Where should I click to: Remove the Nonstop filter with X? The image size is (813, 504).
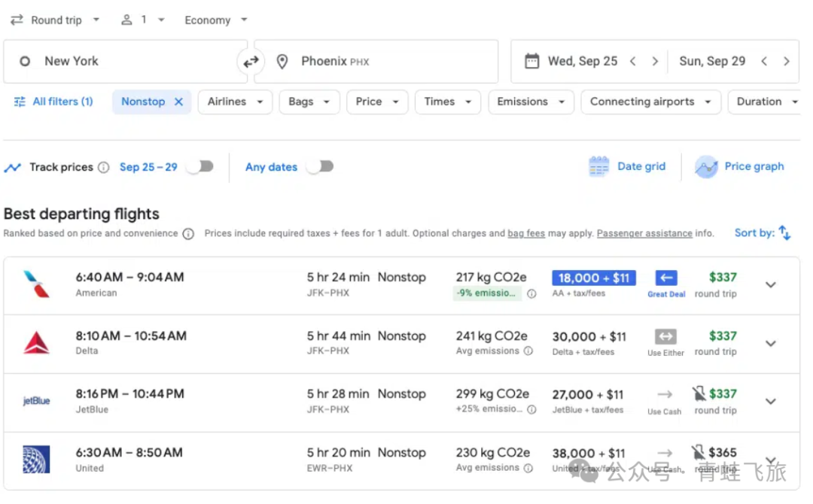pyautogui.click(x=178, y=102)
